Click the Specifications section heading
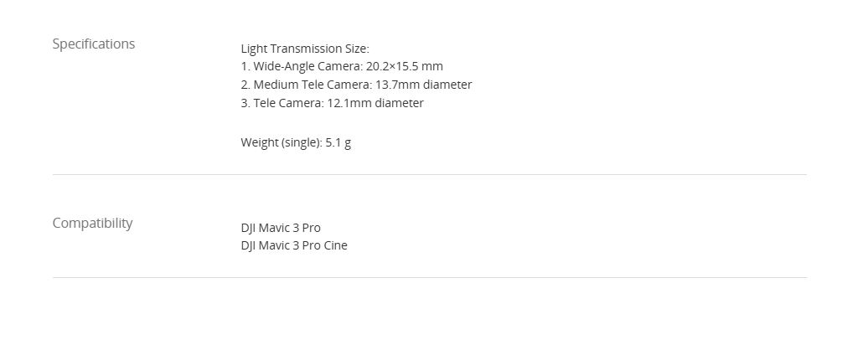The height and width of the screenshot is (345, 868). (x=93, y=44)
